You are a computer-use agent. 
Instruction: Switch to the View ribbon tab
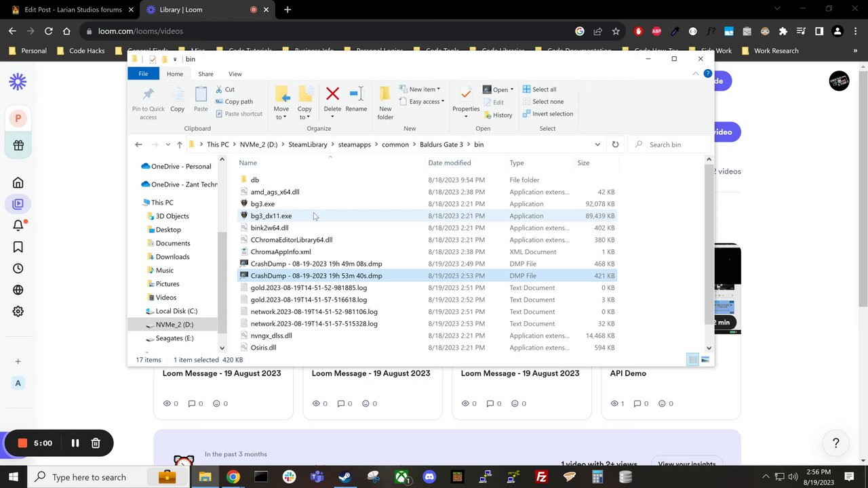(235, 74)
